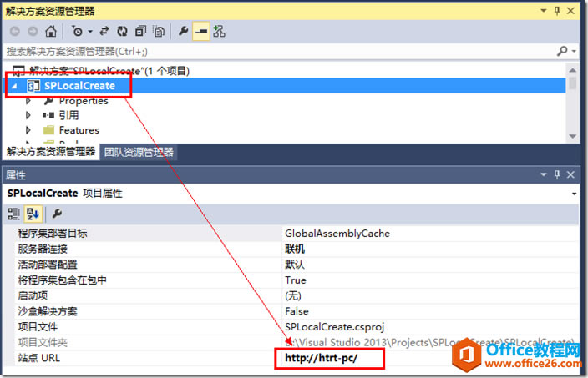This screenshot has width=588, height=378.
Task: Click the False value for sandbox solution
Action: click(x=297, y=311)
